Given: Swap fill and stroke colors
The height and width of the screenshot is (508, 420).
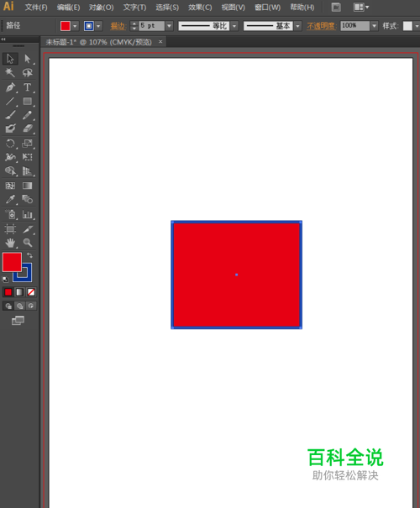Looking at the screenshot, I should [x=29, y=255].
